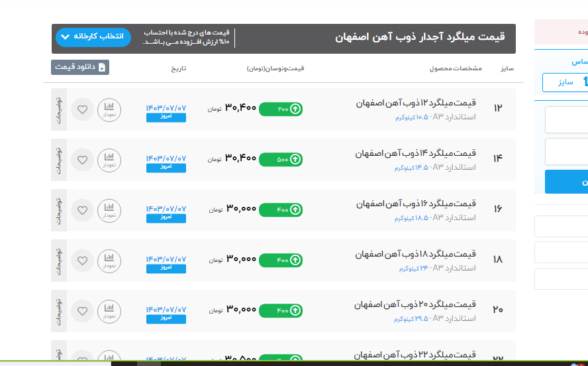The width and height of the screenshot is (588, 366).
Task: Expand توضیحات for the size 14 row
Action: [x=58, y=160]
